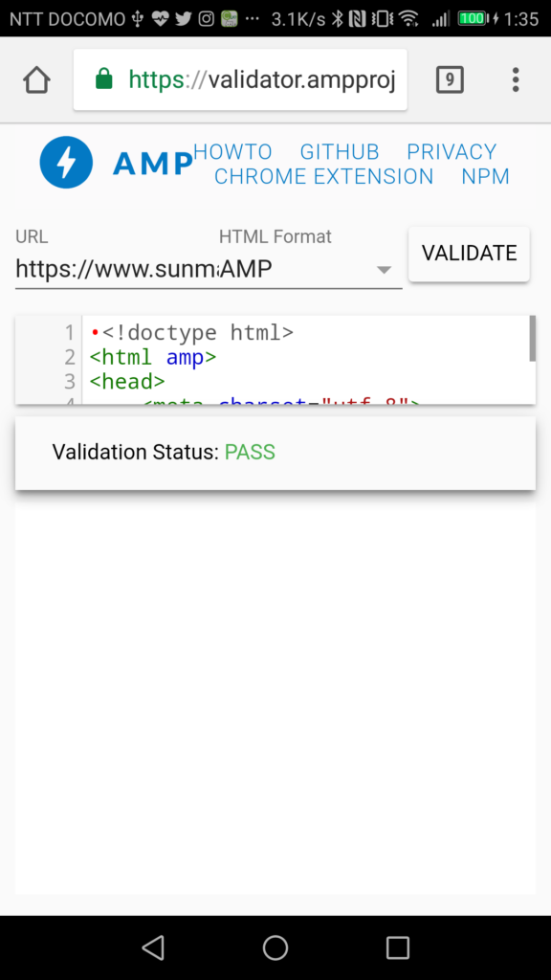Tap the browser address bar
Screen dimensions: 551x980
(240, 80)
